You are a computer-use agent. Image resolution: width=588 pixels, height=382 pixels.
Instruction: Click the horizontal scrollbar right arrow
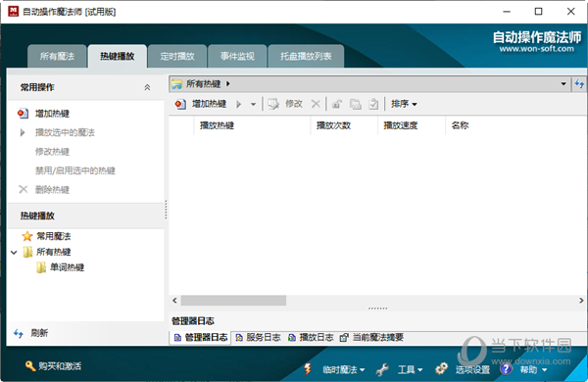581,301
